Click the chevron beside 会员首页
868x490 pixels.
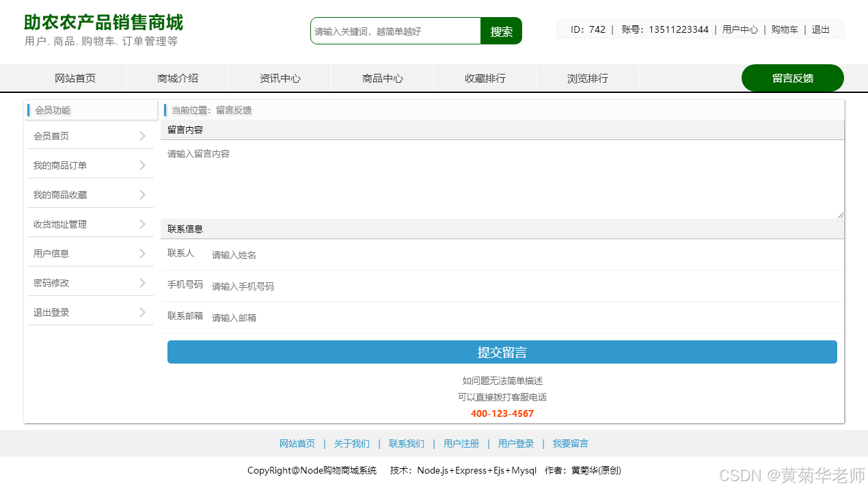[x=142, y=136]
